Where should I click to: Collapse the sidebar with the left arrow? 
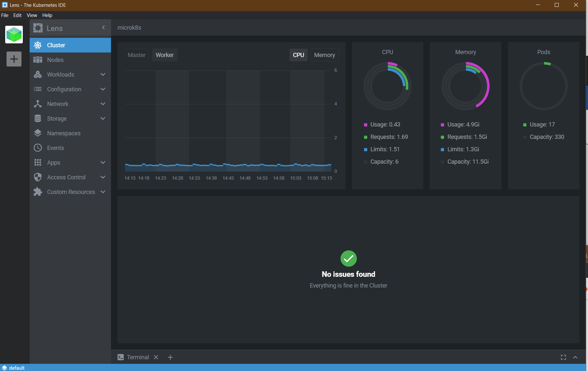pos(104,28)
